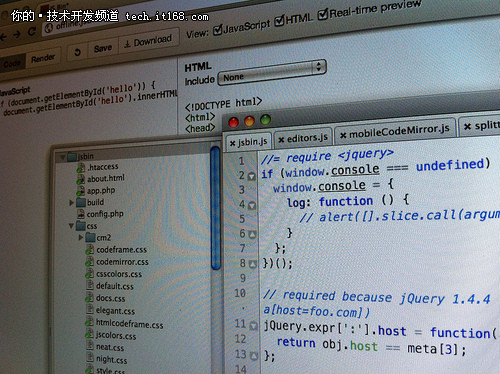This screenshot has height=374, width=500.
Task: Open the Include library dropdown showing None
Action: pyautogui.click(x=272, y=72)
